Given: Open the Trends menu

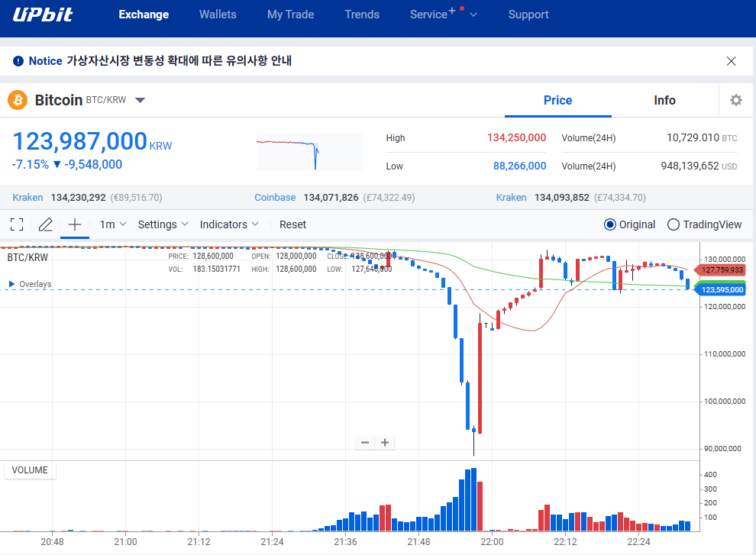Looking at the screenshot, I should (x=362, y=15).
